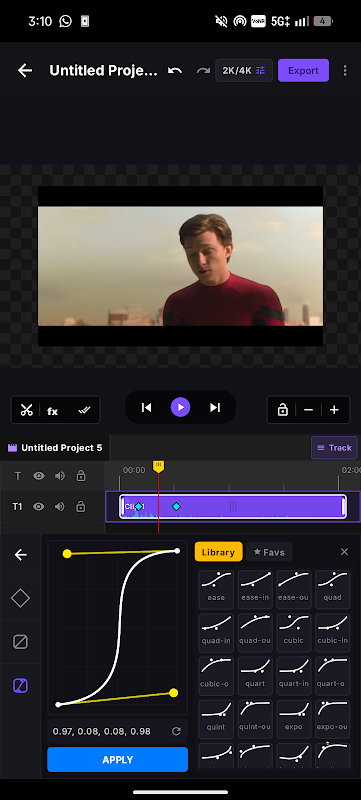This screenshot has width=361, height=800.
Task: Jump to previous frame
Action: pyautogui.click(x=147, y=407)
